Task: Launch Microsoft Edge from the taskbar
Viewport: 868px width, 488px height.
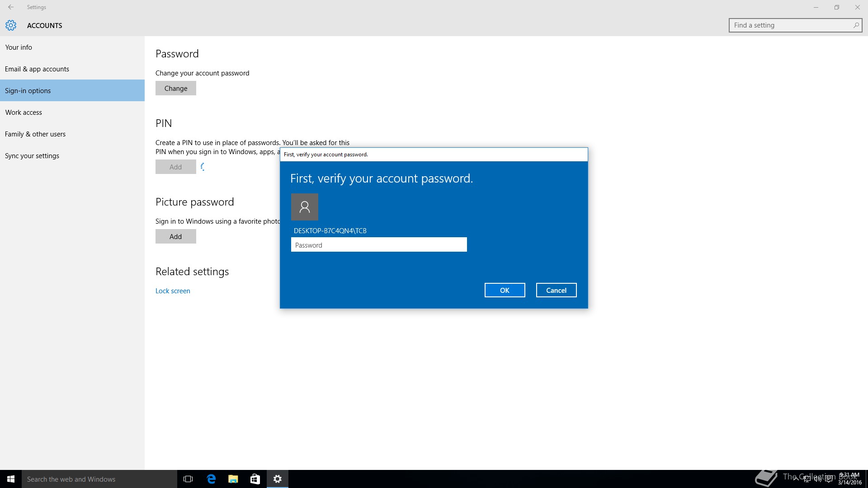Action: tap(211, 479)
